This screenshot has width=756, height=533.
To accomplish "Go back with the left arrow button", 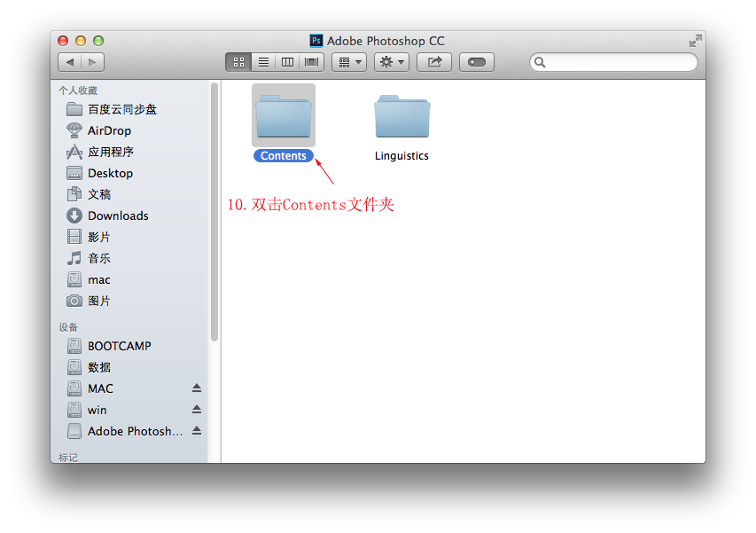I will (x=70, y=62).
